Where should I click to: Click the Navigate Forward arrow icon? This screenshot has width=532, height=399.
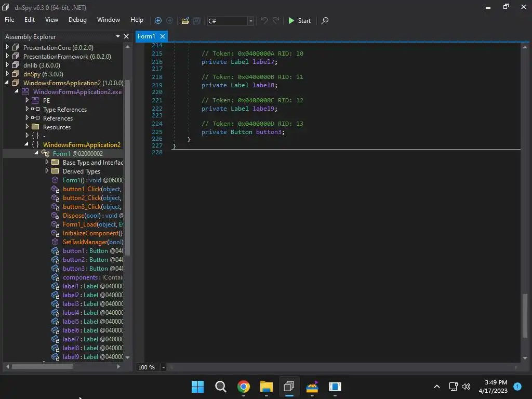pyautogui.click(x=169, y=21)
